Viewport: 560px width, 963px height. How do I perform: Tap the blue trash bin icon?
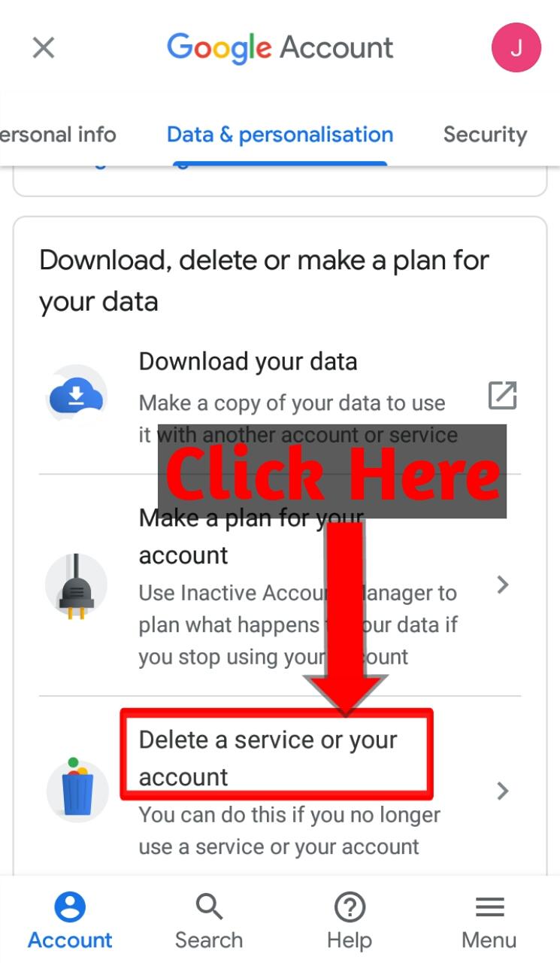(x=77, y=788)
